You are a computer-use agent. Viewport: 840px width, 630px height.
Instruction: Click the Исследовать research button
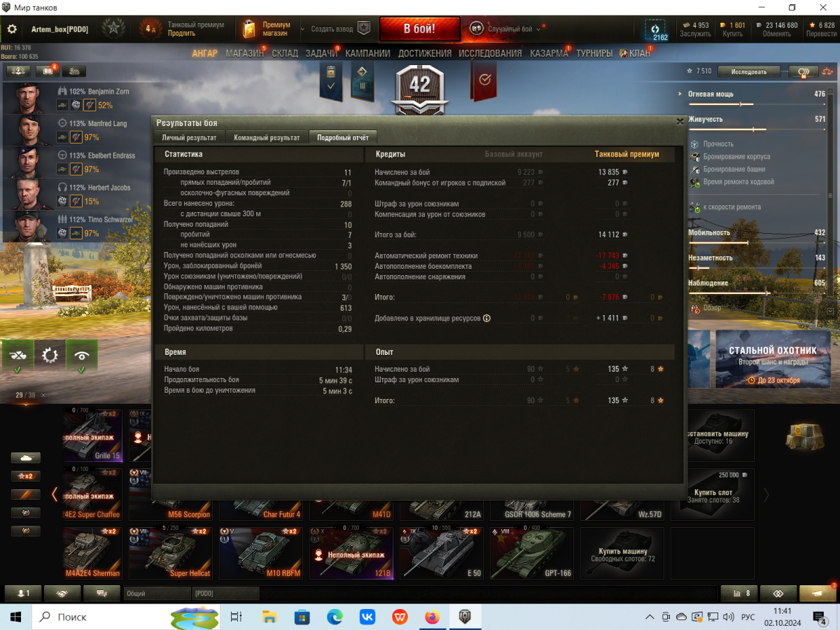coord(748,71)
